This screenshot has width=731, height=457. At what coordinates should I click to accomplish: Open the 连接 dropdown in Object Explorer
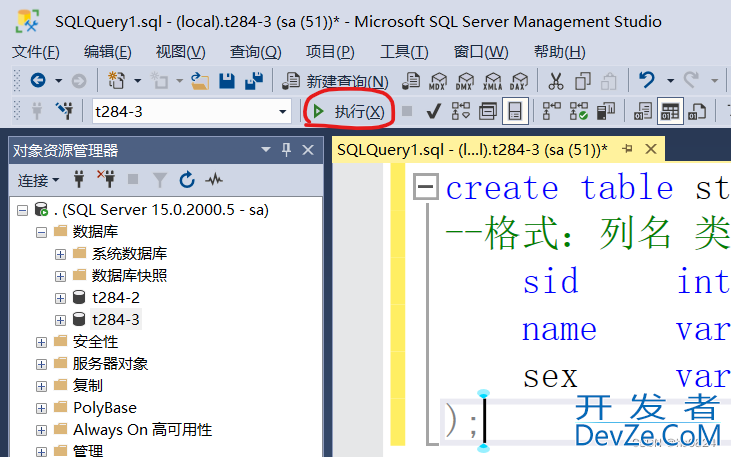(38, 180)
